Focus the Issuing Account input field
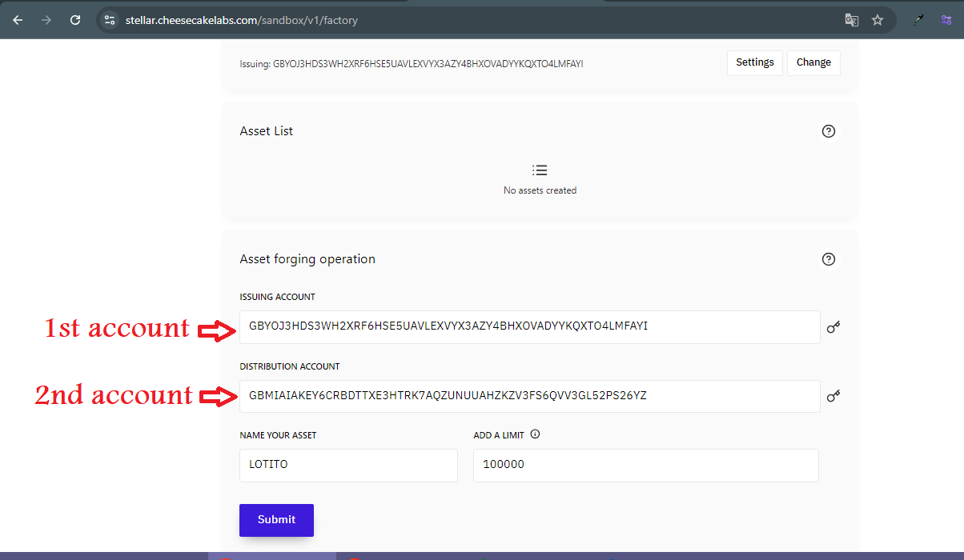This screenshot has height=560, width=964. click(x=529, y=327)
